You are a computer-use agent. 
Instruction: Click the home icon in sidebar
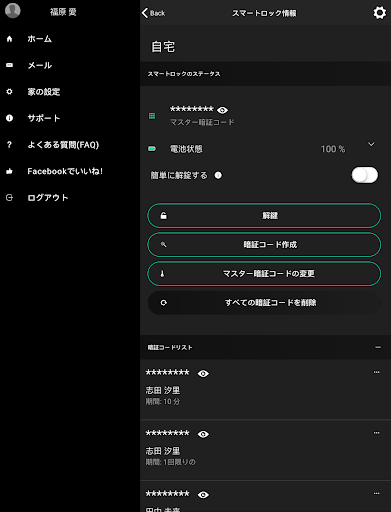(x=9, y=39)
